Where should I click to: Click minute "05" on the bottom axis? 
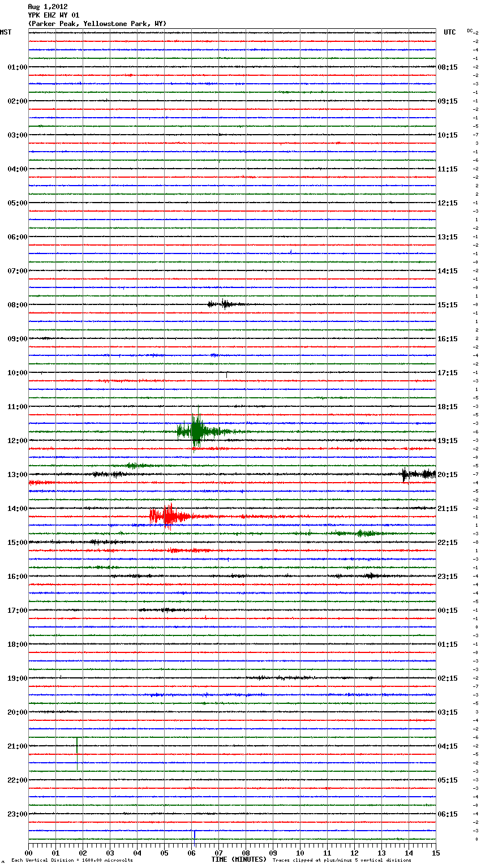pos(164,853)
